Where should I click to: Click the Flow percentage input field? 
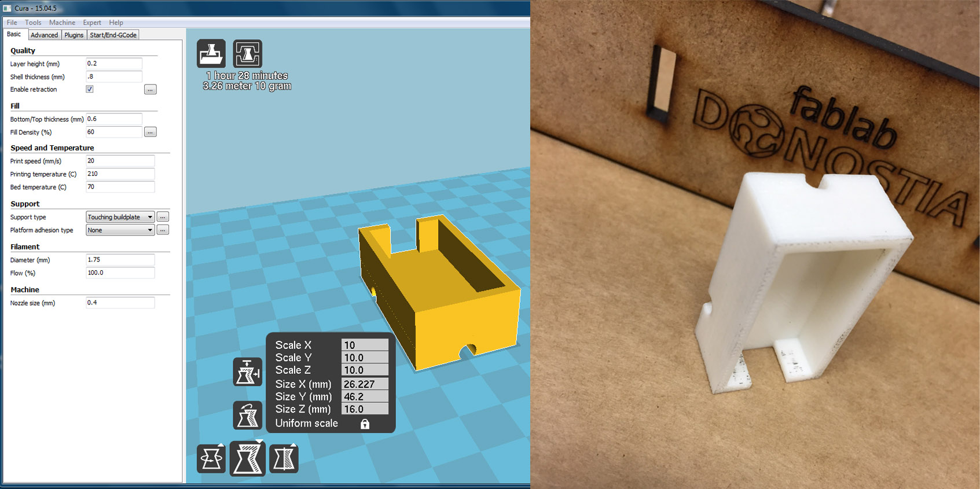[x=120, y=273]
